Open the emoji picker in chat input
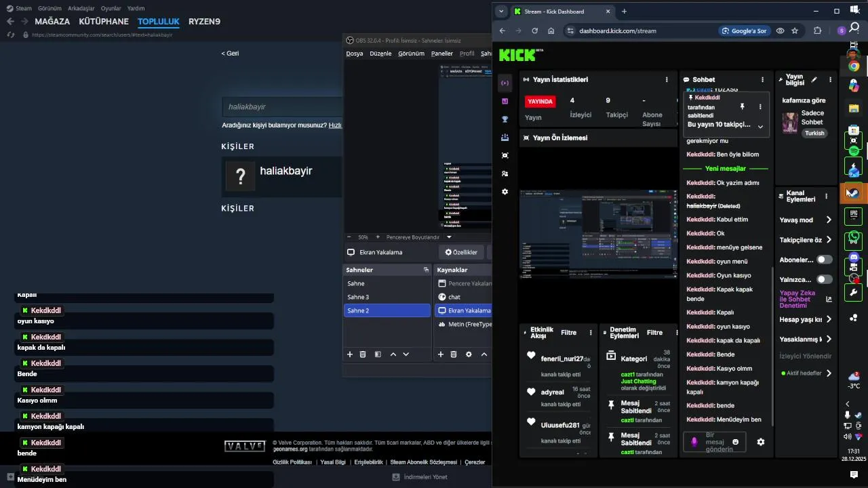Image resolution: width=868 pixels, height=488 pixels. [x=735, y=442]
